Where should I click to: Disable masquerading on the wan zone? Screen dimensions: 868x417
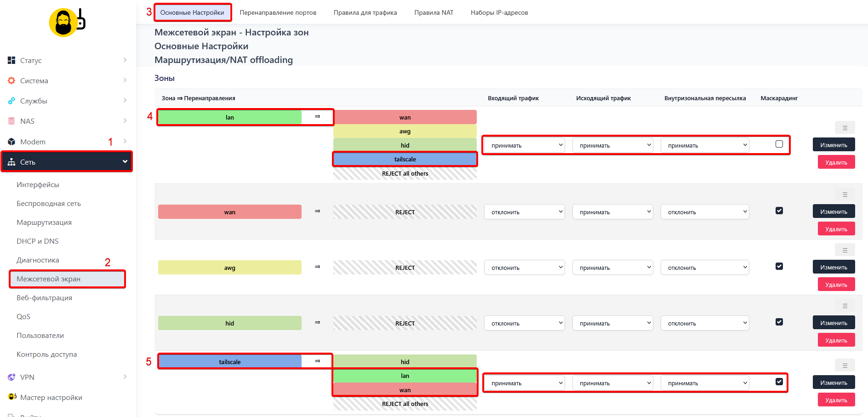[x=779, y=211]
